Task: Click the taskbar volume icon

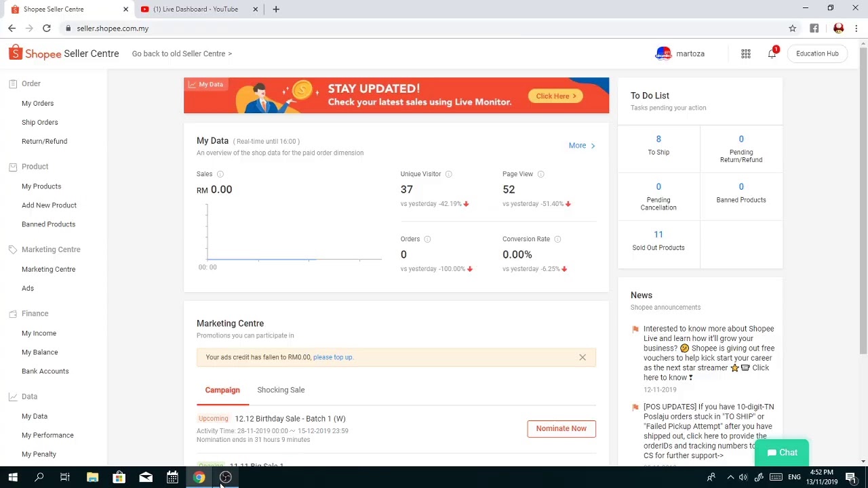Action: (743, 477)
